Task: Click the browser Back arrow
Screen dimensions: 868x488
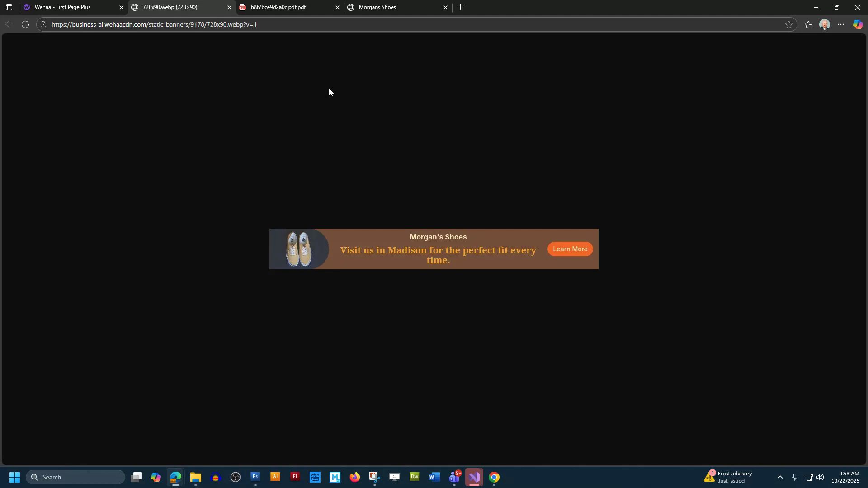Action: click(x=9, y=24)
